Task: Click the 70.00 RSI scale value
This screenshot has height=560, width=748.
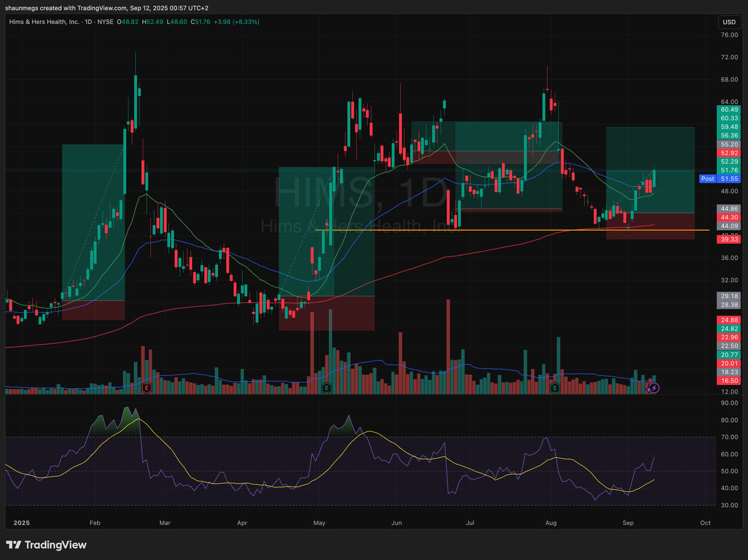Action: pyautogui.click(x=729, y=437)
